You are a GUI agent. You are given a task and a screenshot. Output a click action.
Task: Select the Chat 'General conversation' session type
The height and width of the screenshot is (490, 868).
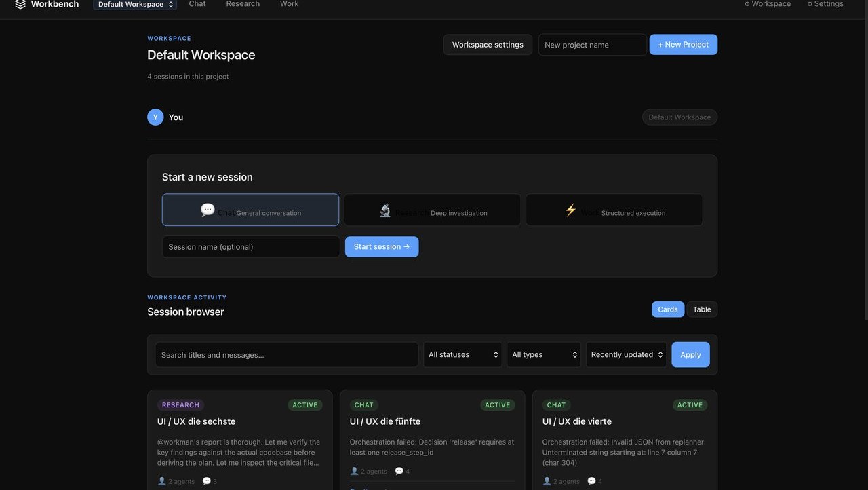click(250, 210)
